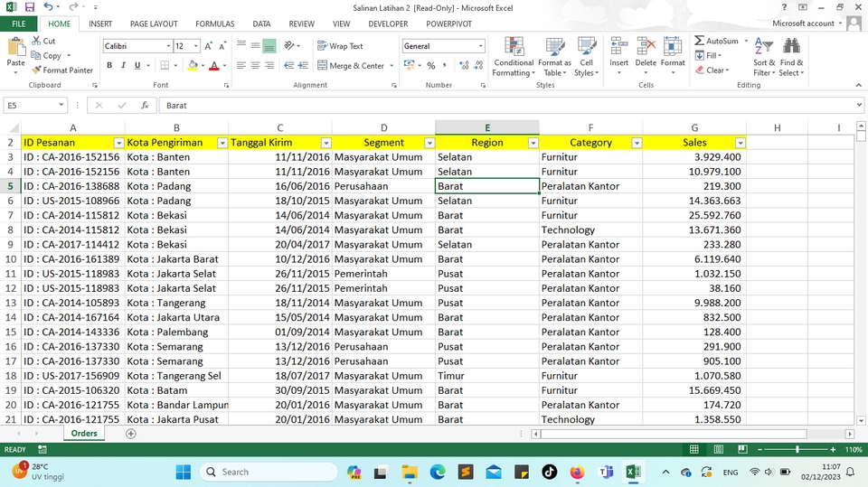This screenshot has height=487, width=868.
Task: Switch to the INSERT ribbon tab
Action: 100,23
